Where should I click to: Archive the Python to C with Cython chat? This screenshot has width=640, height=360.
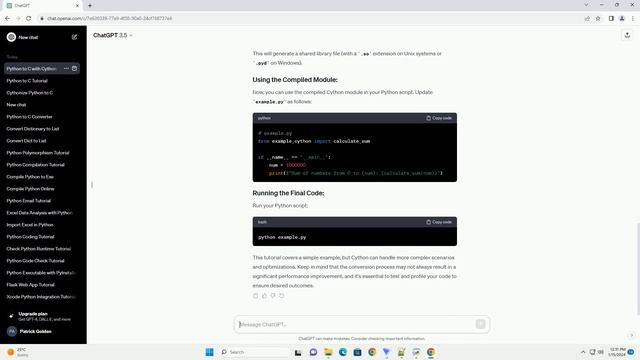[x=74, y=69]
